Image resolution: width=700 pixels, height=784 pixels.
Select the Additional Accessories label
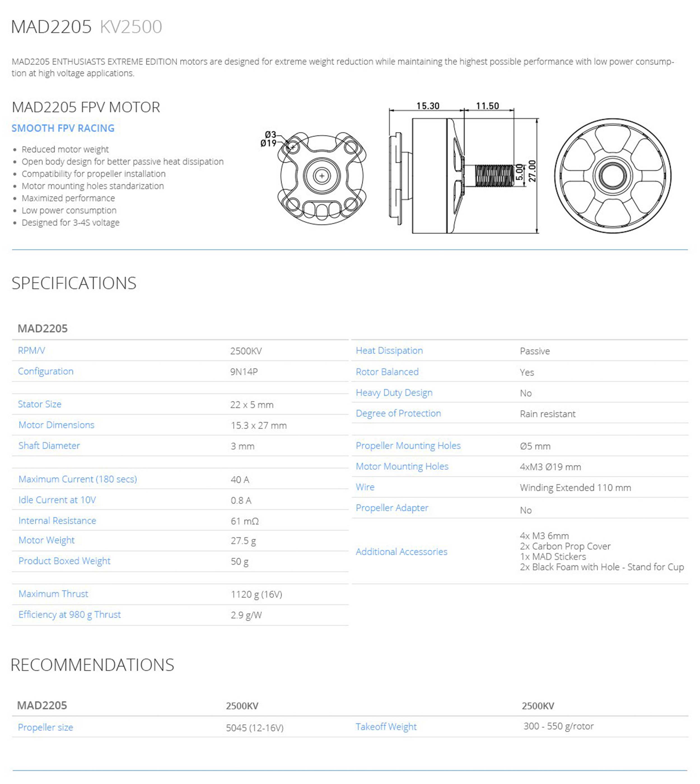click(401, 552)
